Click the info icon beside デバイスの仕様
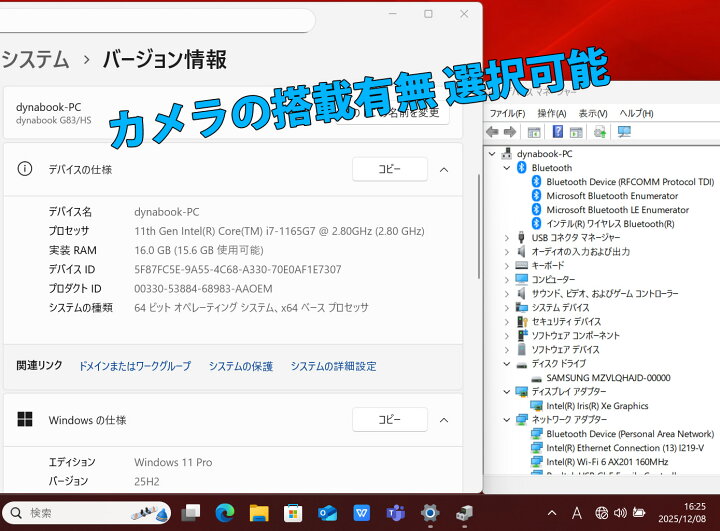This screenshot has width=720, height=531. 25,169
